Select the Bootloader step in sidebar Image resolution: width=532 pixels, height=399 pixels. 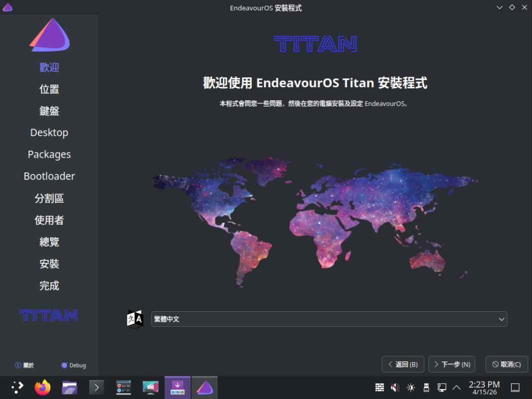pos(49,177)
